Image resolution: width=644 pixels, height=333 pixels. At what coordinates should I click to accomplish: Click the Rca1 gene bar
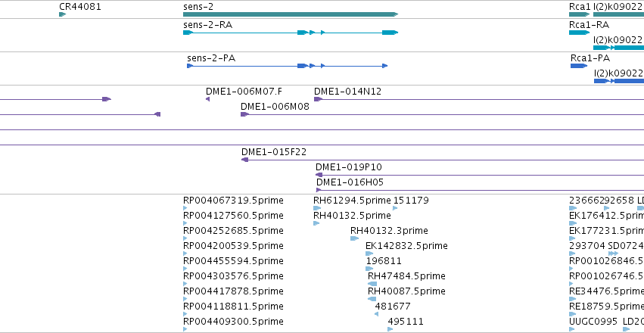(x=580, y=14)
